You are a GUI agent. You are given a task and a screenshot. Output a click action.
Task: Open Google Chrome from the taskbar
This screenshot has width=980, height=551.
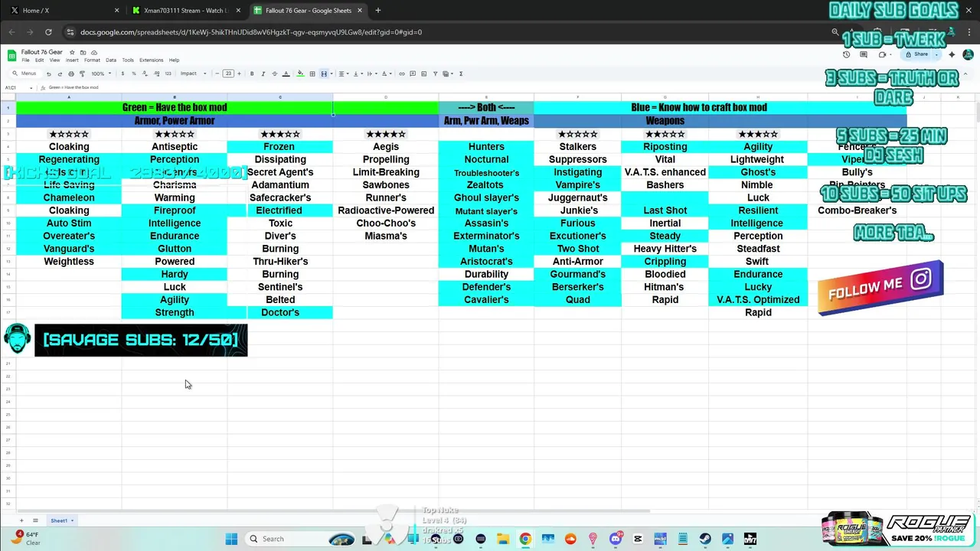click(525, 539)
